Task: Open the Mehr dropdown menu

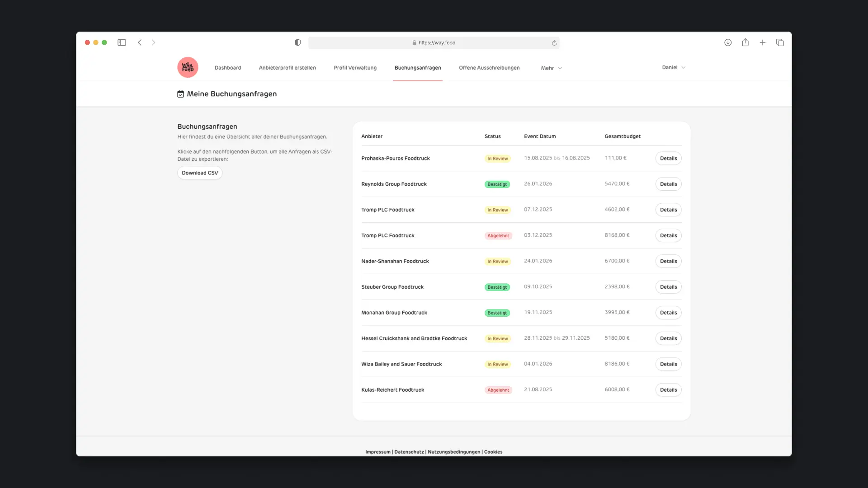Action: (551, 68)
